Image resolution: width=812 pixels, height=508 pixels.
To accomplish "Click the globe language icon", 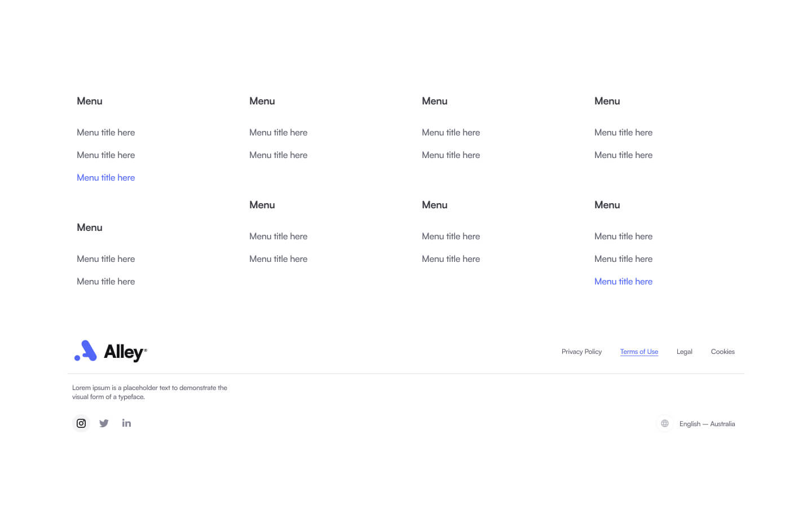I will click(x=665, y=423).
